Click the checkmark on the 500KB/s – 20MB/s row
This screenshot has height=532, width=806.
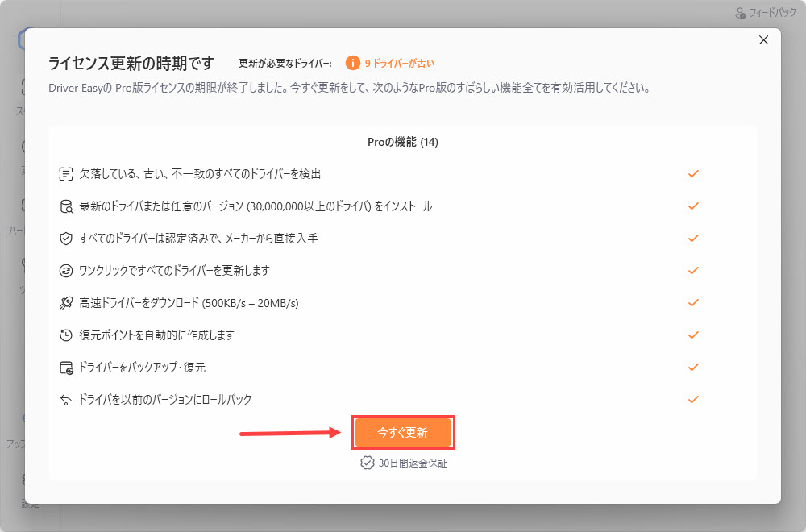[693, 303]
